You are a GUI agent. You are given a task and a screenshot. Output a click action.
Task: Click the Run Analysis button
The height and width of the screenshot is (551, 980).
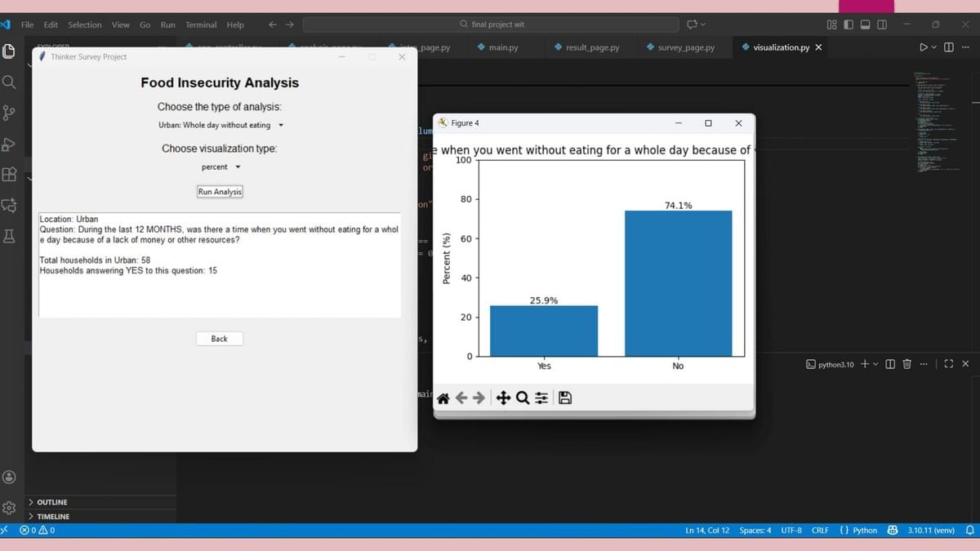click(x=220, y=192)
